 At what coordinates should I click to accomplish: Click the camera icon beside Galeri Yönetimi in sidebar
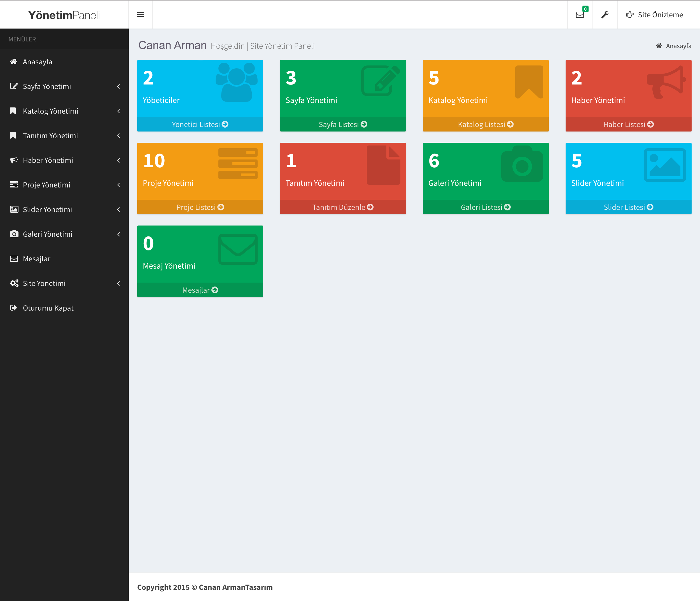[x=14, y=234]
